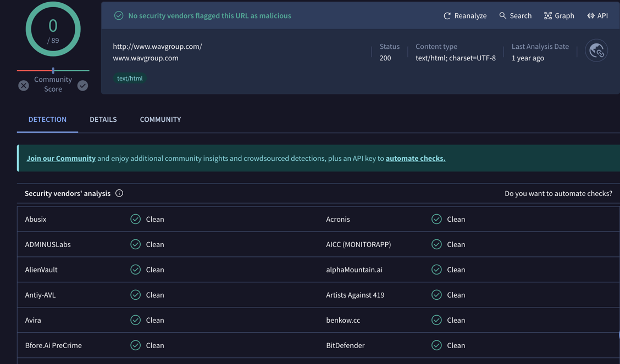Open the Graph view
Viewport: 620px width, 364px height.
[559, 16]
